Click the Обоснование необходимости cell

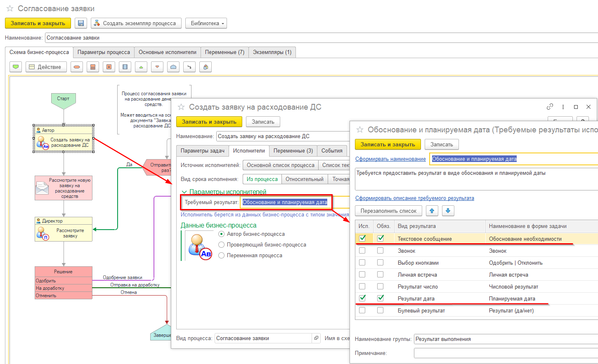point(541,239)
